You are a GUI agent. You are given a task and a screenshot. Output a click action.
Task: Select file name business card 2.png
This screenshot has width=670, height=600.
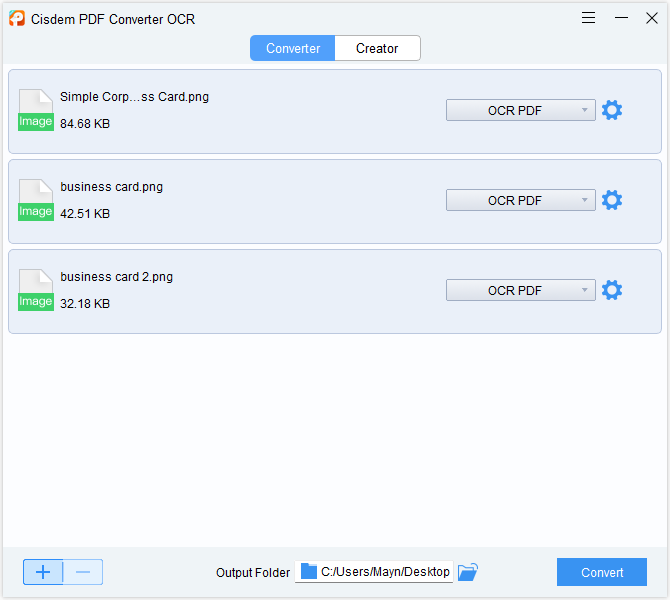116,277
